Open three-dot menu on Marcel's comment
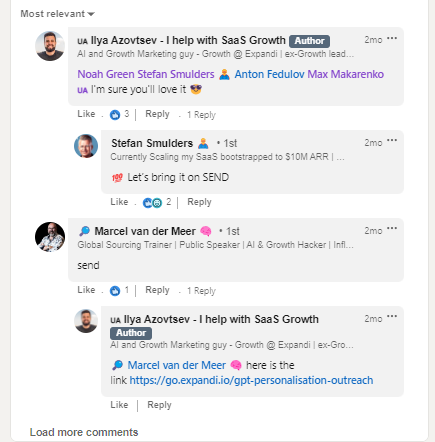Screen dimensions: 435x442 (x=392, y=228)
